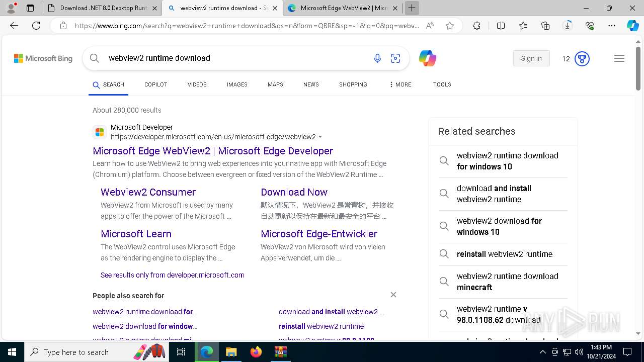Click the page vertical scrollbar thumb
This screenshot has height=362, width=644.
coord(638,68)
